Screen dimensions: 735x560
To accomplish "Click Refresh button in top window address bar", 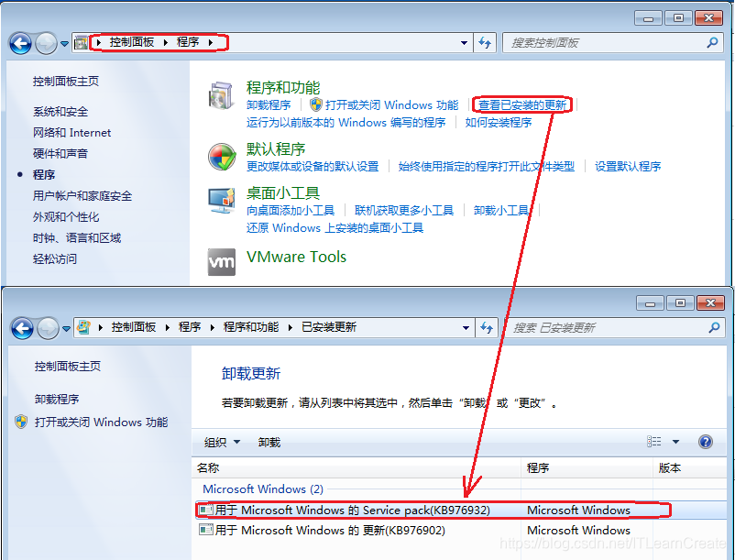I will tap(485, 43).
